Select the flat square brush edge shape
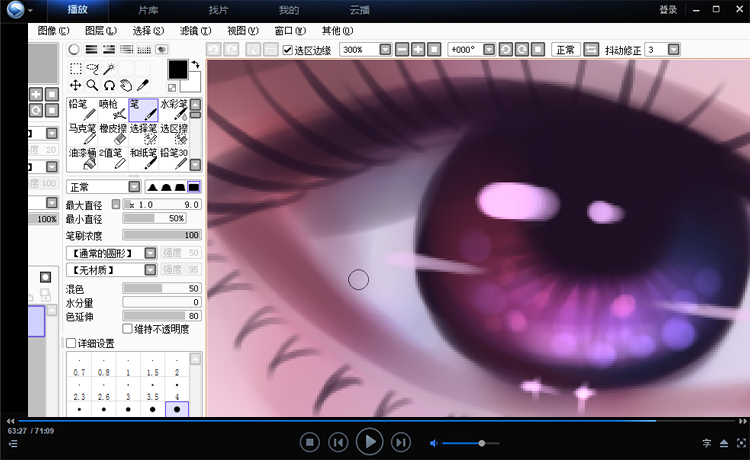 pos(194,187)
